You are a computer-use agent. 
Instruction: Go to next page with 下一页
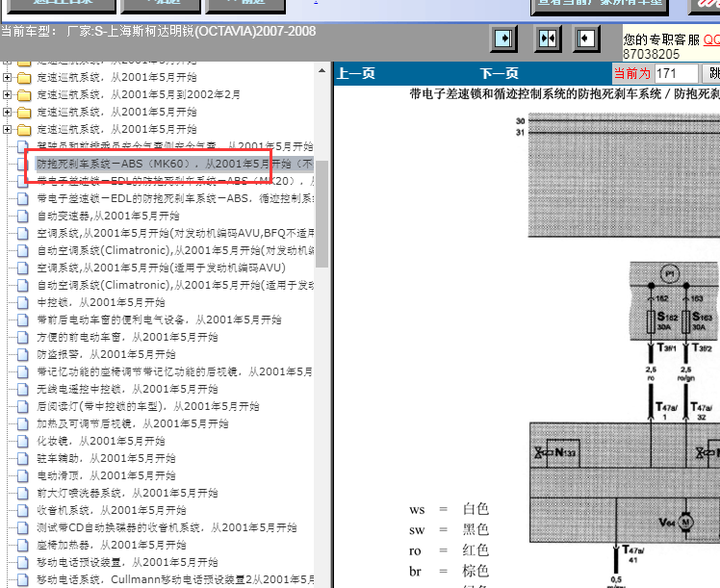500,73
